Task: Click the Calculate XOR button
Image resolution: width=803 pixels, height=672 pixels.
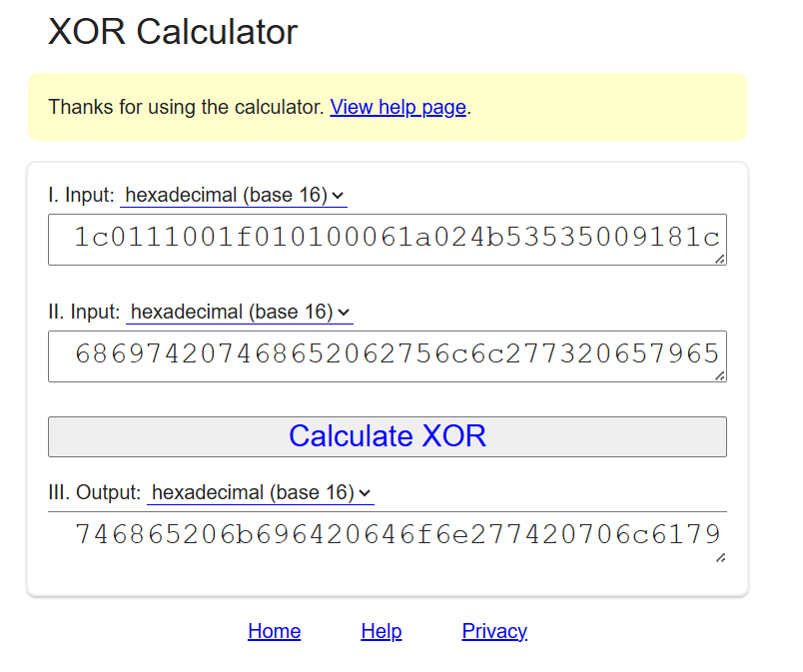Action: [x=388, y=436]
